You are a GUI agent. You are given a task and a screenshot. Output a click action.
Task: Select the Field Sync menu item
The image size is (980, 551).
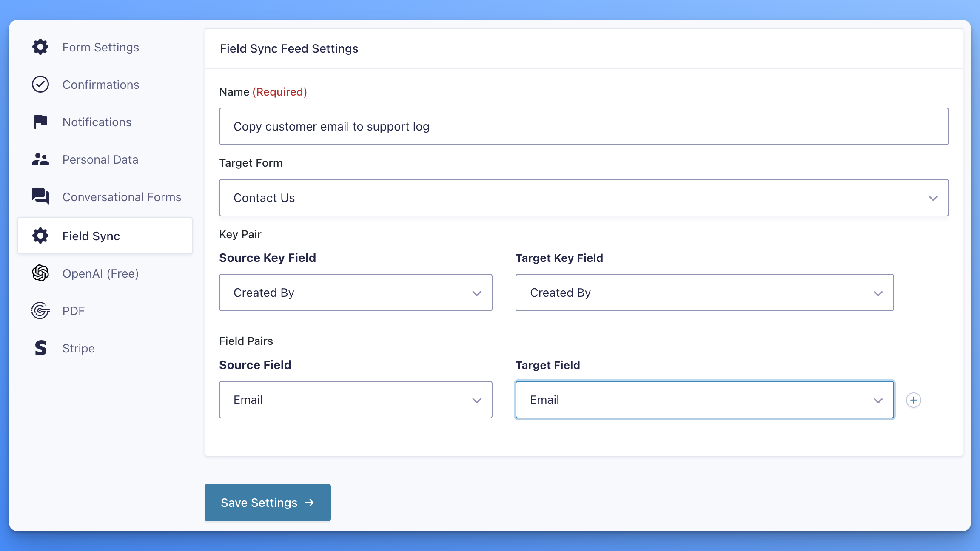[105, 236]
